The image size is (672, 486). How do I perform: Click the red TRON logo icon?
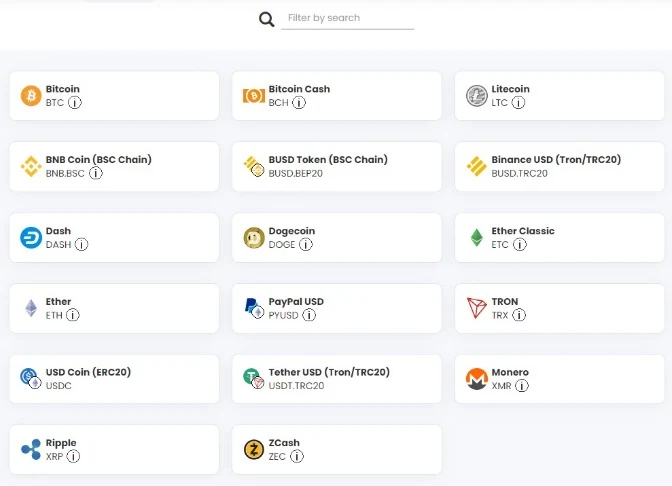[x=477, y=308]
